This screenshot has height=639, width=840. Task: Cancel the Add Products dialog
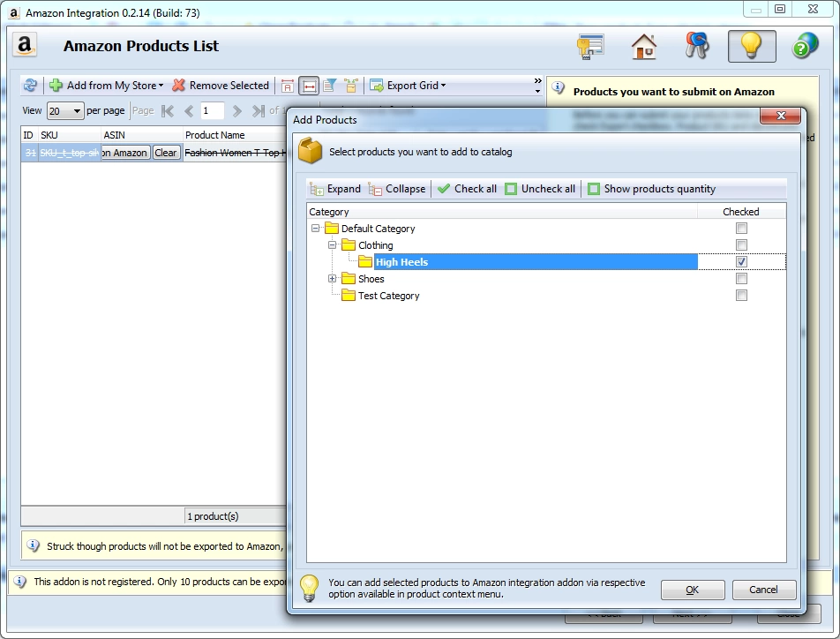(x=764, y=590)
